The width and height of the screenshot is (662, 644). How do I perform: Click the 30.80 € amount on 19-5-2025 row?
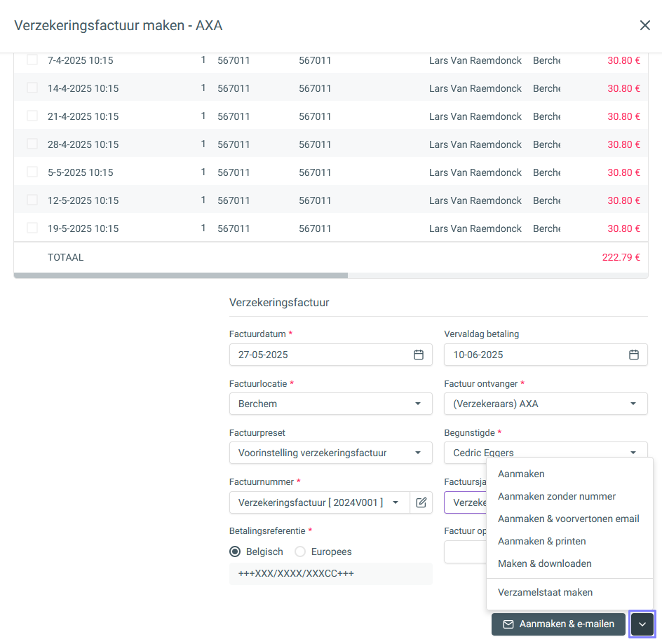pyautogui.click(x=623, y=228)
